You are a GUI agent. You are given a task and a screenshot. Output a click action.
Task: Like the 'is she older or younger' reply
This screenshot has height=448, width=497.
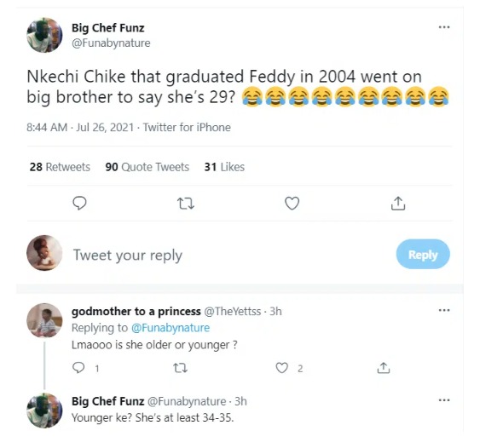pyautogui.click(x=282, y=368)
